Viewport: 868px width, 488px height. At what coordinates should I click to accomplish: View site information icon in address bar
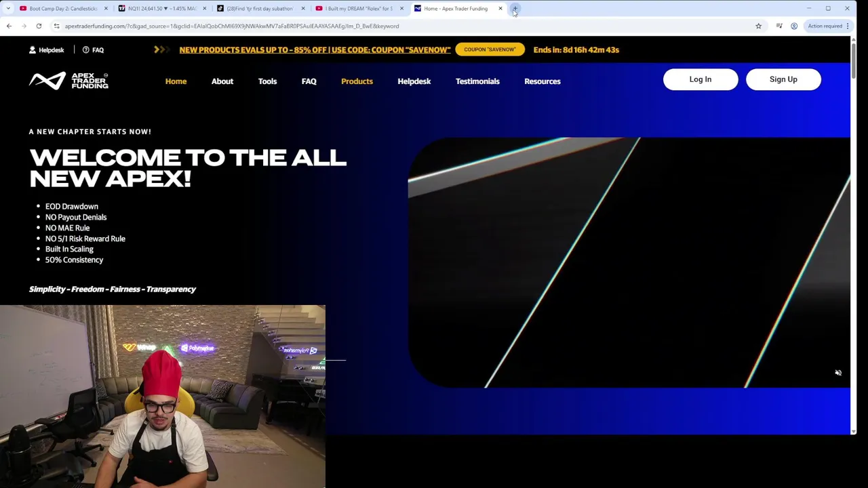57,26
